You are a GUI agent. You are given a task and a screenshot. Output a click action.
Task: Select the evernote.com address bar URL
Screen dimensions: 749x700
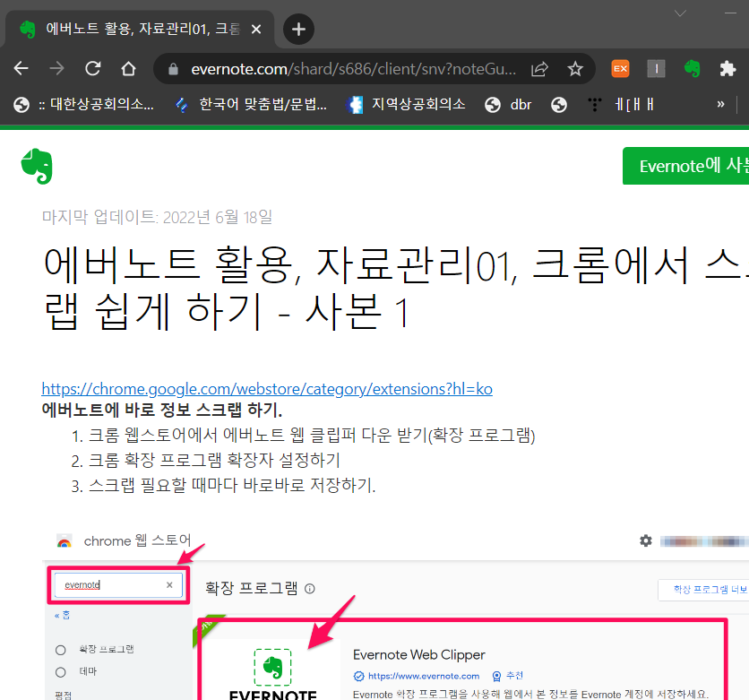point(354,69)
